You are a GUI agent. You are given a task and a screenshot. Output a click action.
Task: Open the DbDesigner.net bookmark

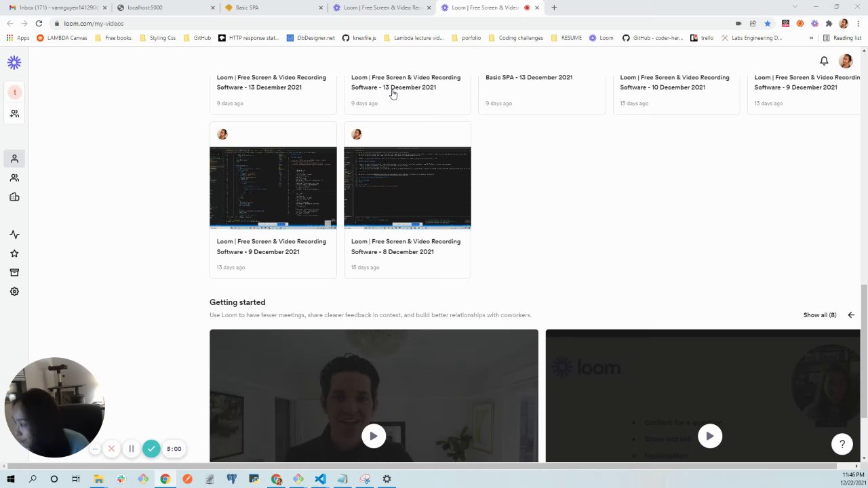[311, 38]
